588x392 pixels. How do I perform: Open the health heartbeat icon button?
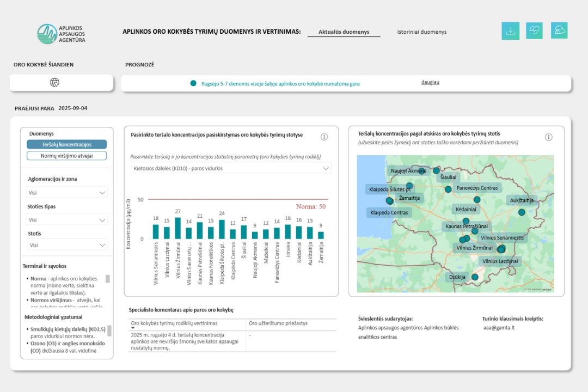tap(534, 31)
